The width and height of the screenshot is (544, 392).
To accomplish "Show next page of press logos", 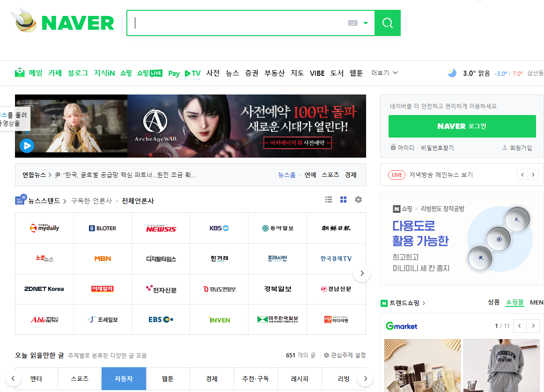I will pos(362,273).
